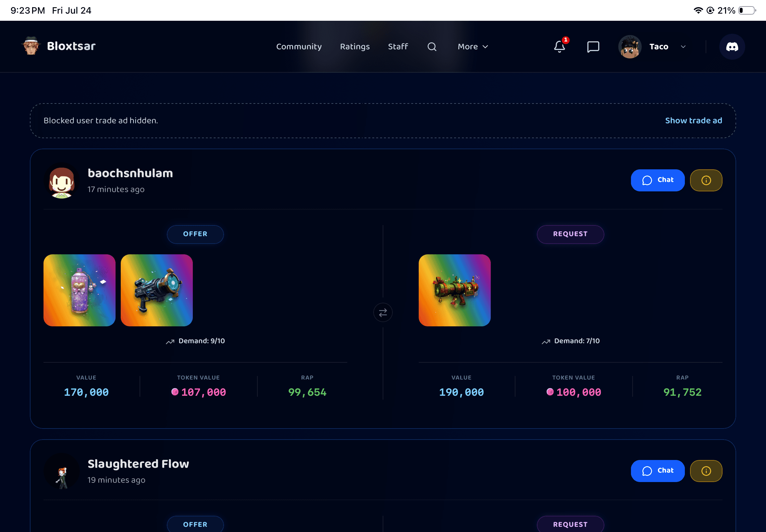
Task: Open the Ratings page
Action: click(x=355, y=47)
